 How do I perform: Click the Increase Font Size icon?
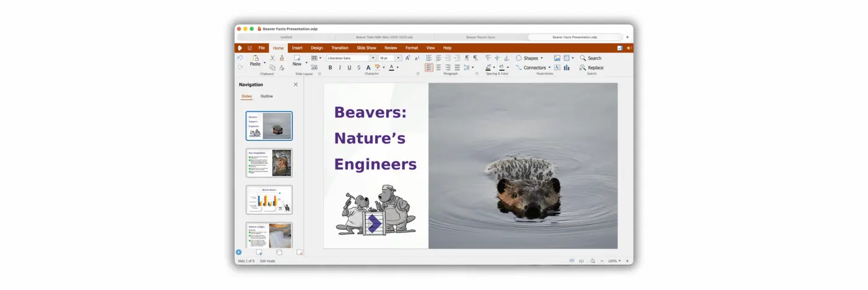[407, 58]
